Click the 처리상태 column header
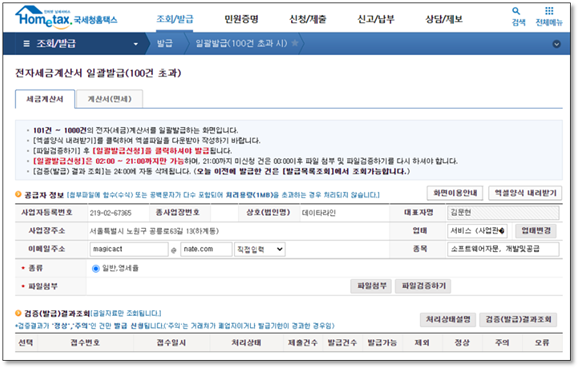The height and width of the screenshot is (369, 579). click(246, 343)
